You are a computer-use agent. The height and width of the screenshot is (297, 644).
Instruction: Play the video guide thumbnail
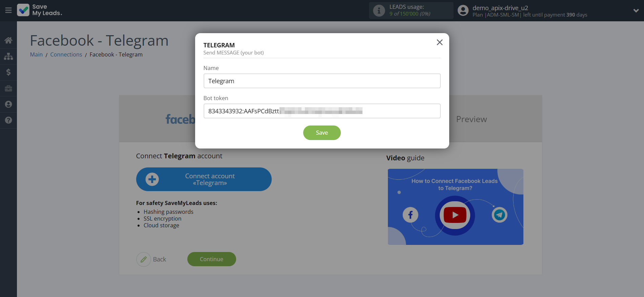point(455,215)
